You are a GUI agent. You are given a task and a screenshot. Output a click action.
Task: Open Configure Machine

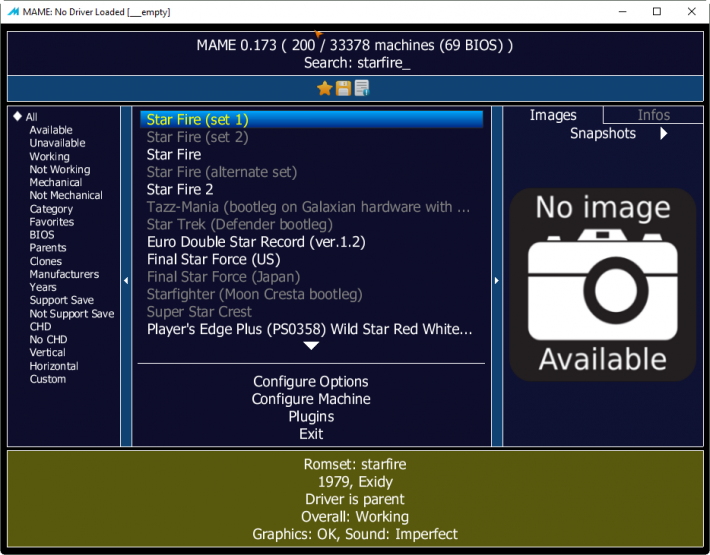pyautogui.click(x=311, y=399)
